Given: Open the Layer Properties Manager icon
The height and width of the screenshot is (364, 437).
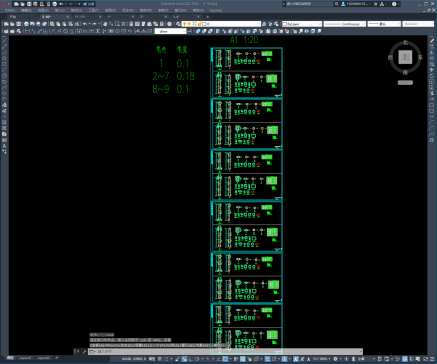Looking at the screenshot, I should [178, 24].
